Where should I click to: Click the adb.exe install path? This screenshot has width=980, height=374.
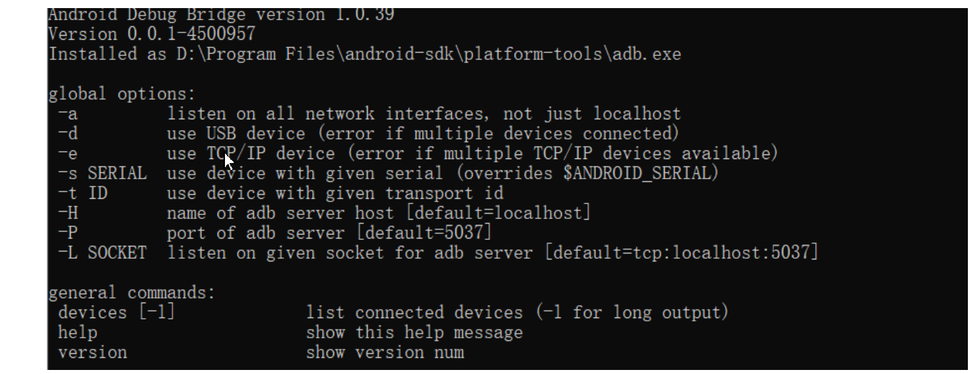[443, 54]
